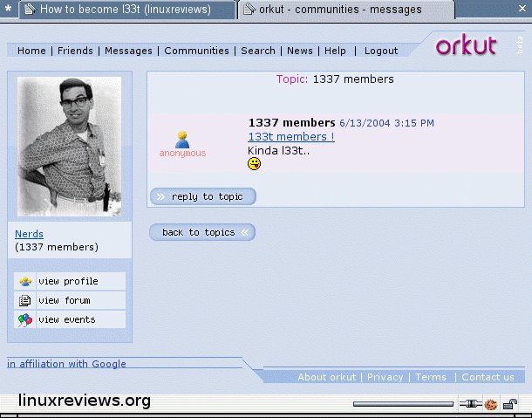Image resolution: width=532 pixels, height=418 pixels.
Task: Open view profile
Action: pos(70,281)
